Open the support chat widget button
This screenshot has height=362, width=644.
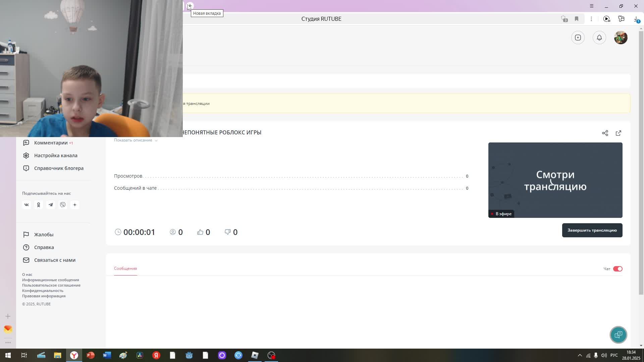point(618,335)
